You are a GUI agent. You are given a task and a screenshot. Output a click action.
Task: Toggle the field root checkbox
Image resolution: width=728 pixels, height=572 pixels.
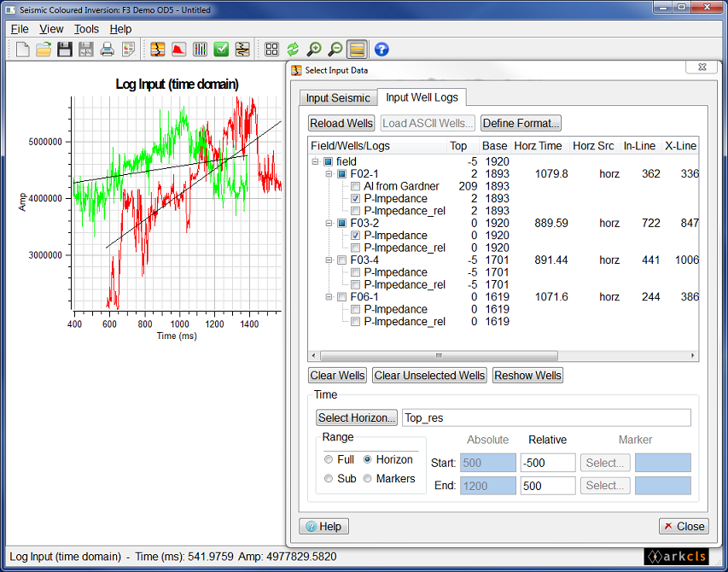pyautogui.click(x=329, y=161)
